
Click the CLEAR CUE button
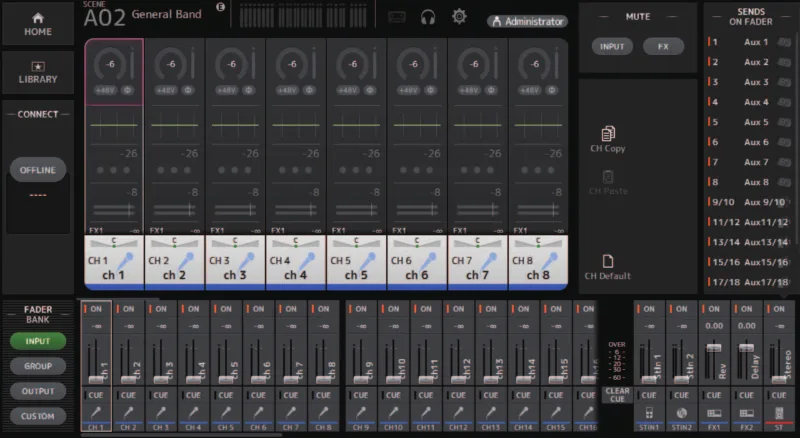tap(617, 395)
